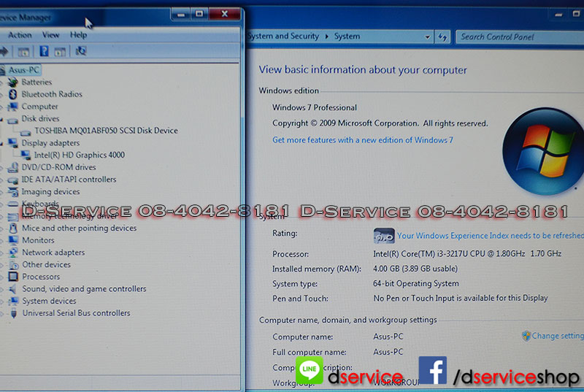
Task: Click the blue Help question-mark toolbar icon
Action: click(44, 51)
